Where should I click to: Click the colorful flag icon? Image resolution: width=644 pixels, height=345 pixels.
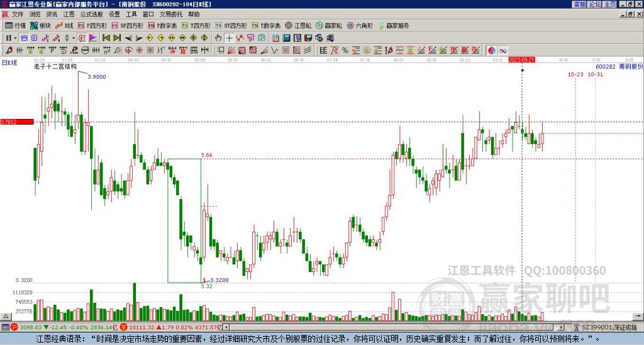[x=93, y=38]
